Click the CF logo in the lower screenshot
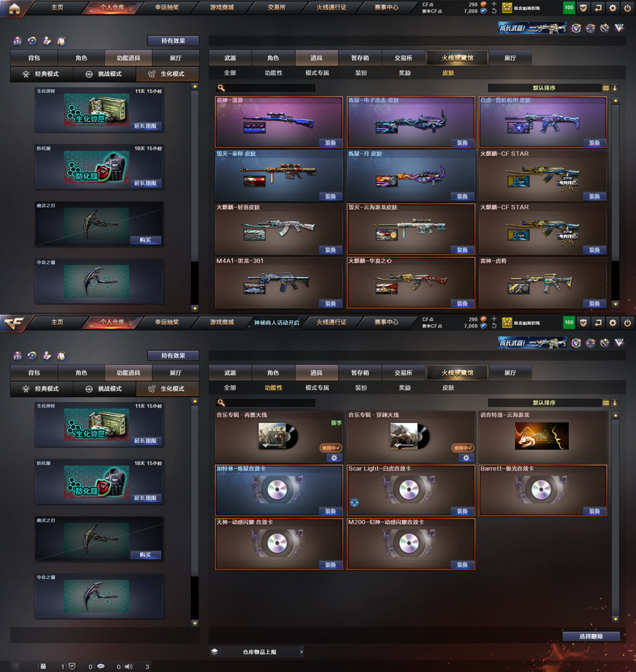636x672 pixels. [14, 322]
